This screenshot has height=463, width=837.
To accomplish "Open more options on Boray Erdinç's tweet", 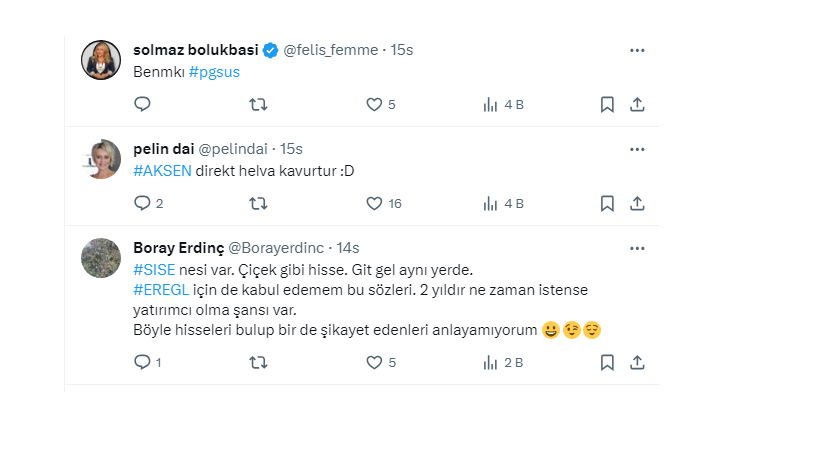I will (637, 247).
